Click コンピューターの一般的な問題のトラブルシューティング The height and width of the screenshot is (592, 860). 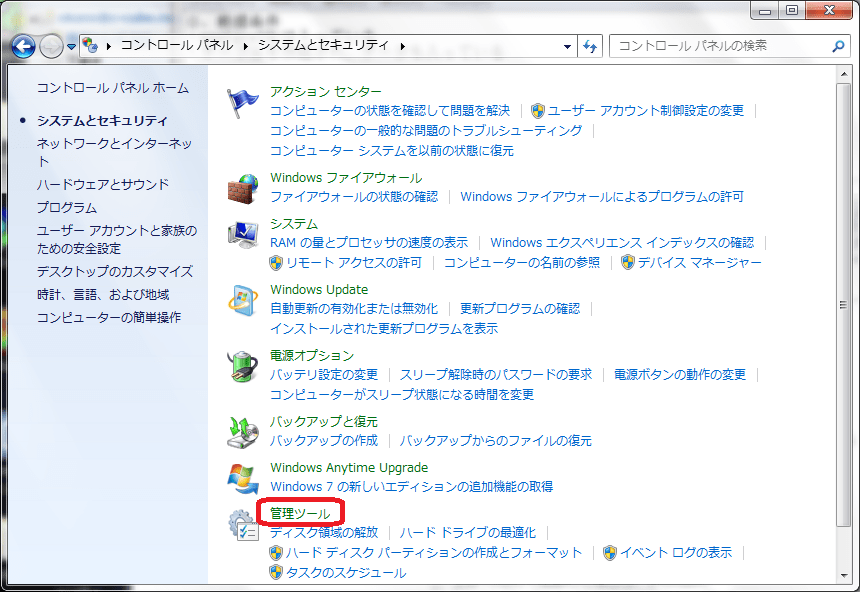coord(426,131)
